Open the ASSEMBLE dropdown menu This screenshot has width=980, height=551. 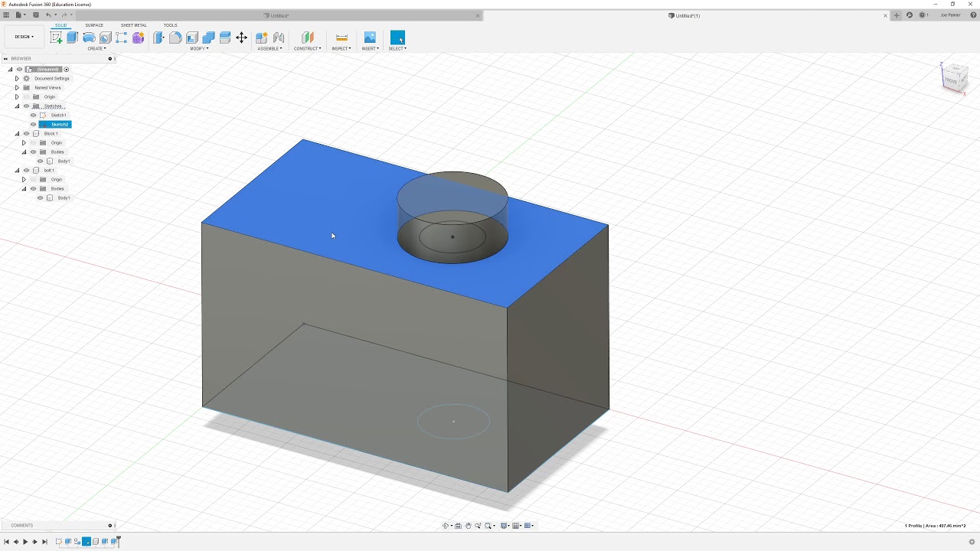tap(269, 49)
